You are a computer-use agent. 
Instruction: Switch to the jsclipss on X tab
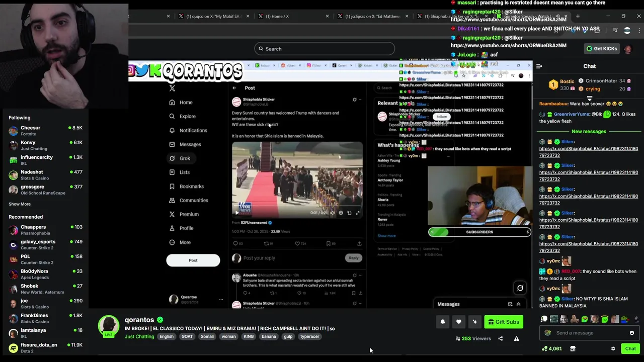point(372,16)
